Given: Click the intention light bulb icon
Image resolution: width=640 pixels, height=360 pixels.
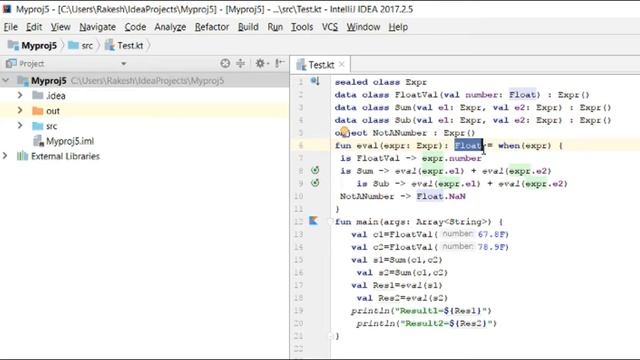Looking at the screenshot, I should (x=344, y=132).
